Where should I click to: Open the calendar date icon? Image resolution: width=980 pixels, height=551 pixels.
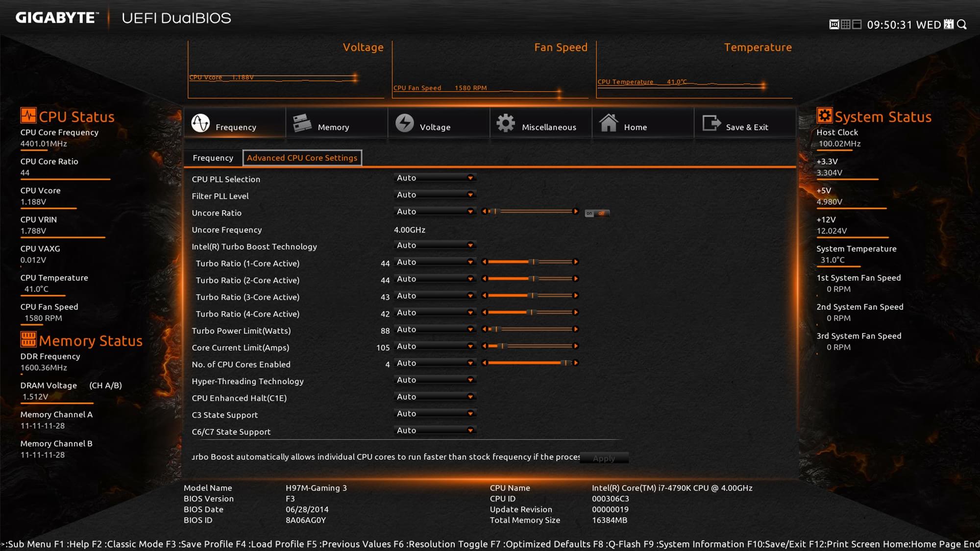(x=949, y=24)
